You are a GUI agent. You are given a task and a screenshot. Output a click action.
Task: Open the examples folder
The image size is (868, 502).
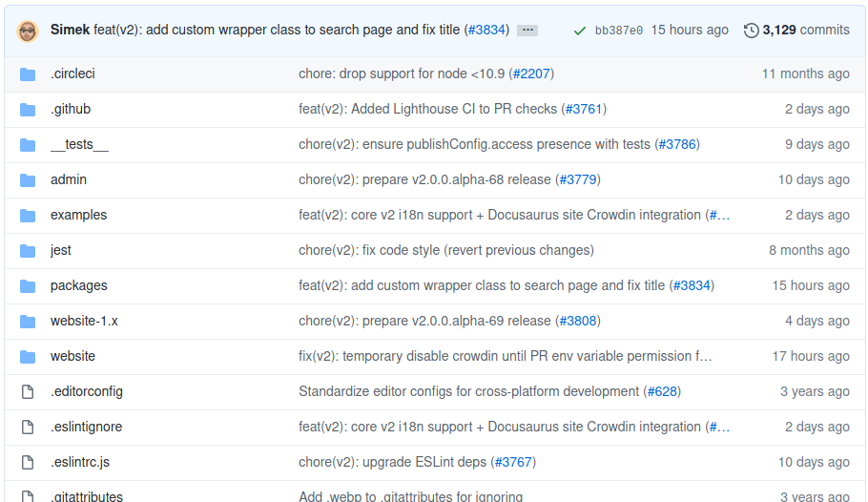(79, 215)
